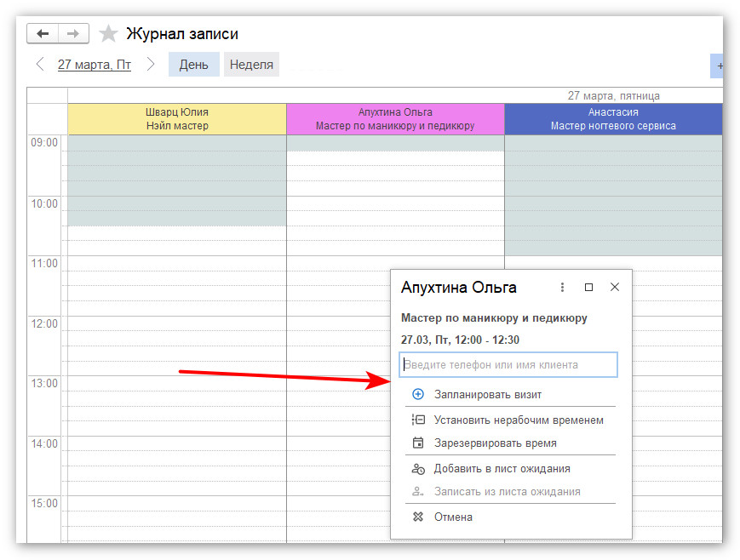Close the Апухтина Ольга popup
Image resolution: width=740 pixels, height=560 pixels.
point(615,287)
